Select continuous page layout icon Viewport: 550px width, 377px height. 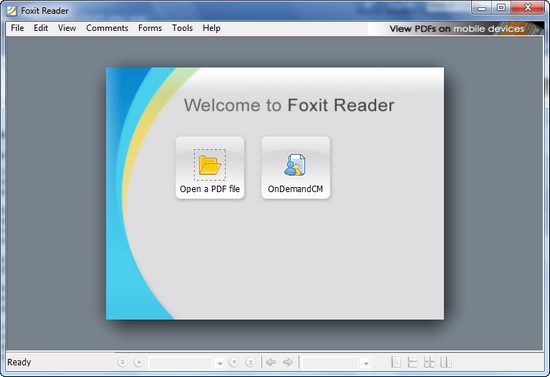tap(412, 362)
